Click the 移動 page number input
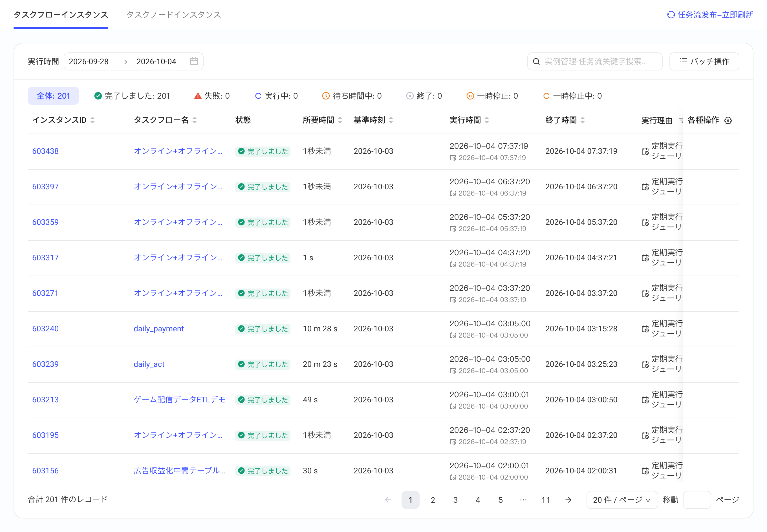Viewport: 767px width, 532px height. 697,500
